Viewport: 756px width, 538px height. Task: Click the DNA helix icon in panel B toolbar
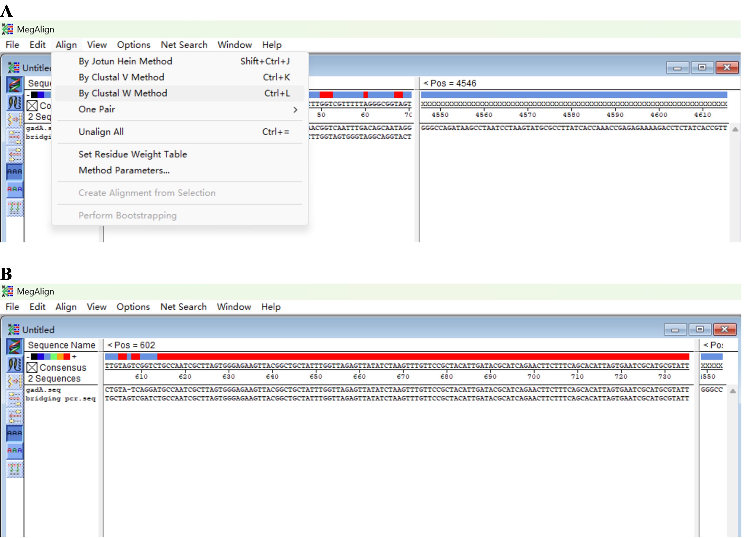(x=15, y=347)
